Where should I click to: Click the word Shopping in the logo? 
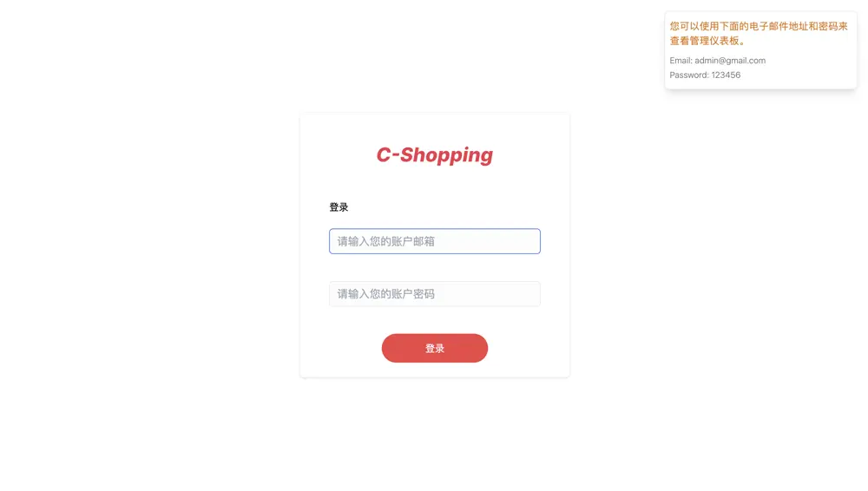pos(447,155)
